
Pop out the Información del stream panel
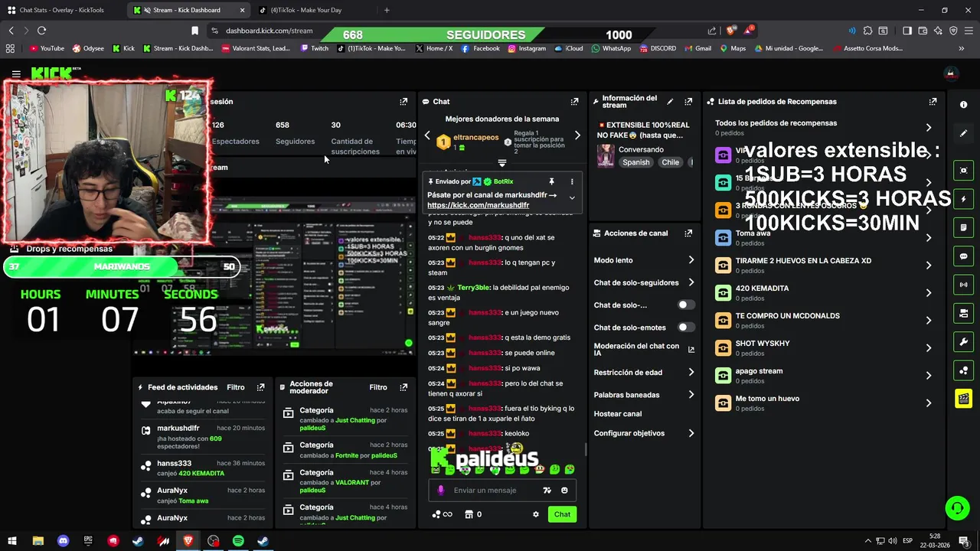(688, 101)
